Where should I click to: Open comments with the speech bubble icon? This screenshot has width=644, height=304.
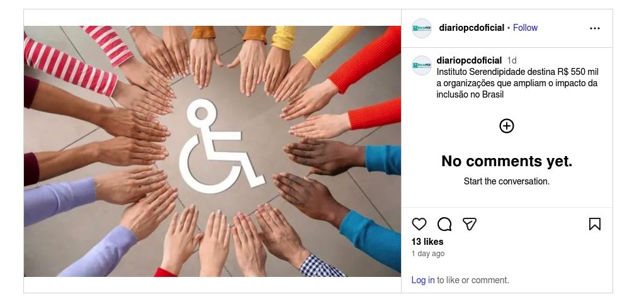click(444, 224)
